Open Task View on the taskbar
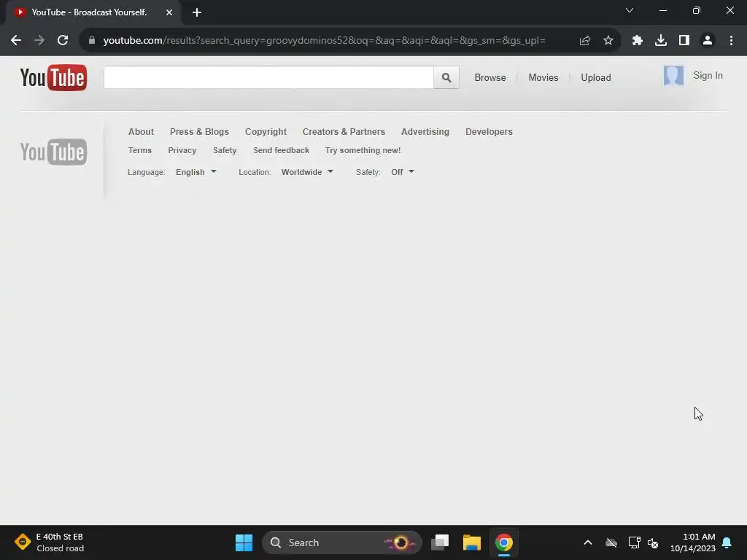Image resolution: width=747 pixels, height=560 pixels. 440,542
